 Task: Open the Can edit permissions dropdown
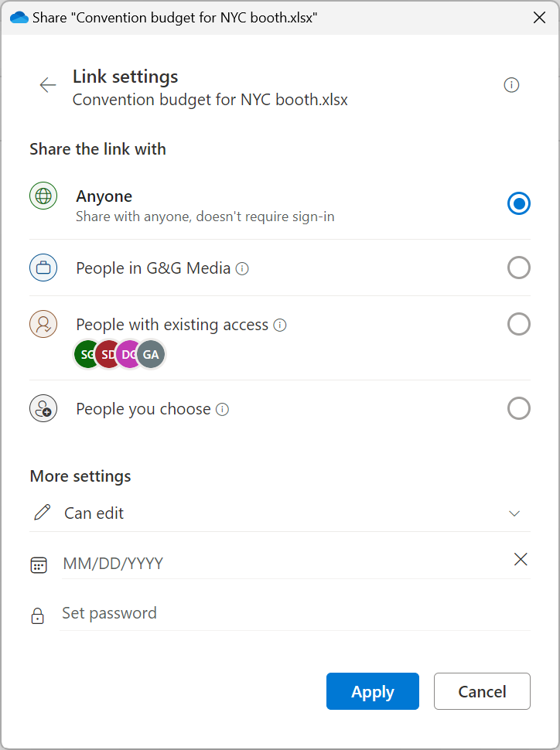point(280,513)
